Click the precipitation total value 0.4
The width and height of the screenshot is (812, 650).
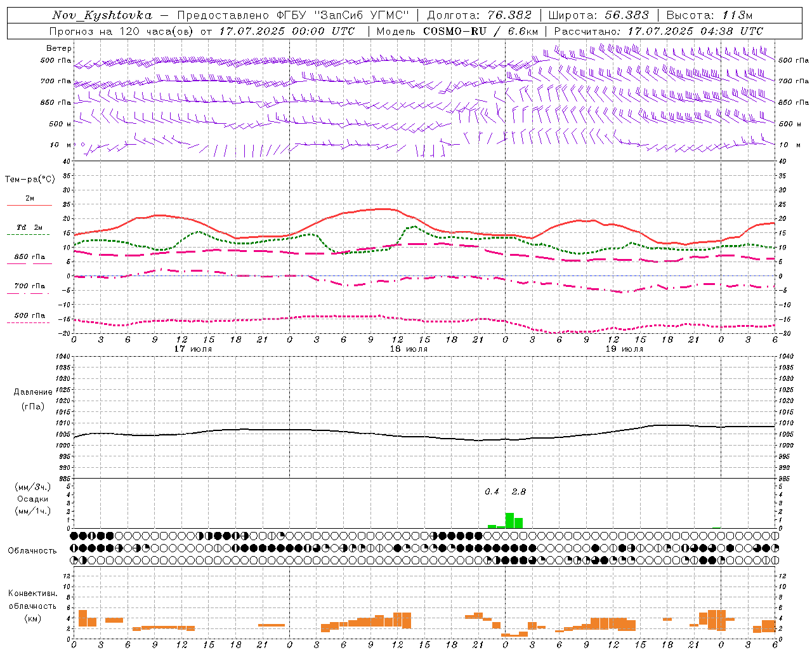point(492,491)
